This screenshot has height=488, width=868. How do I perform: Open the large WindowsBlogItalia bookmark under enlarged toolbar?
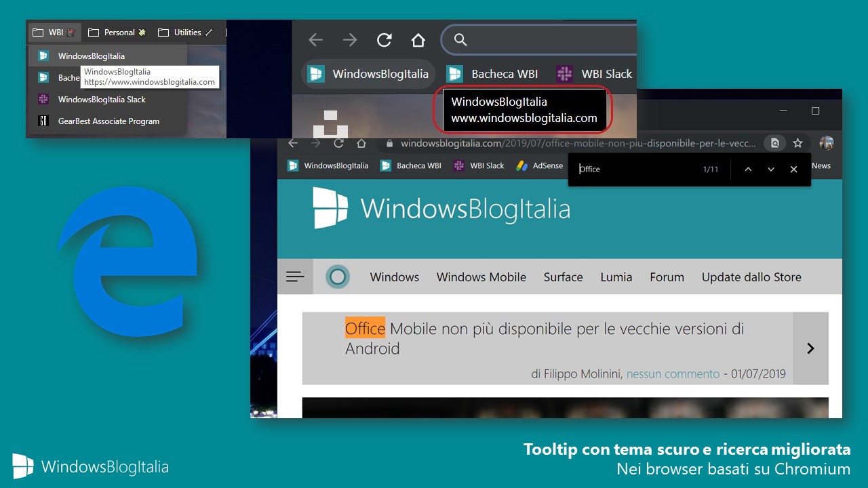[368, 74]
